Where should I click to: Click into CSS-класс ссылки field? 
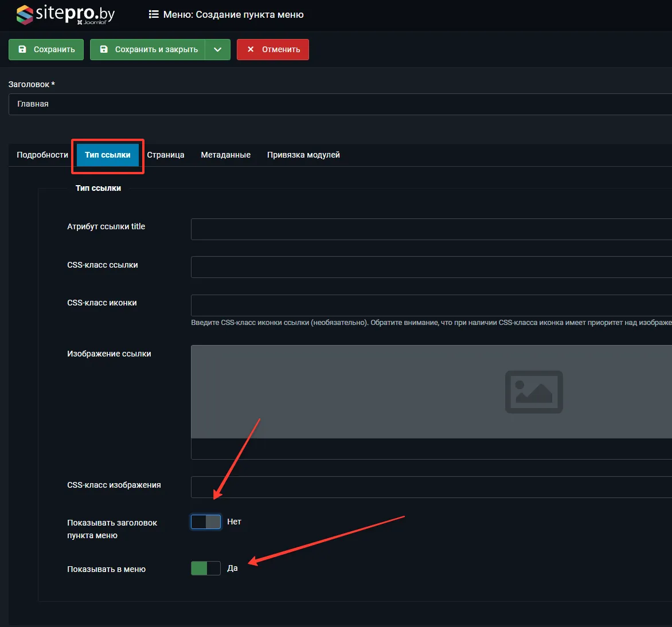(x=430, y=267)
